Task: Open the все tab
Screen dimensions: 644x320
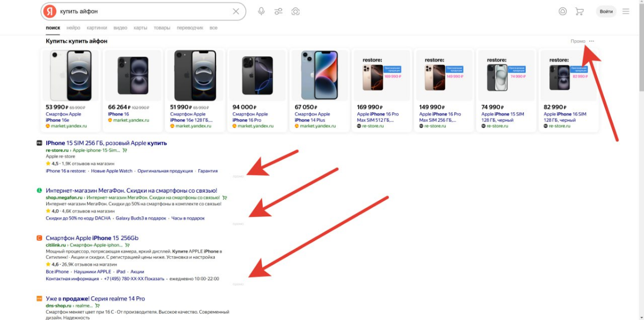Action: tap(214, 28)
